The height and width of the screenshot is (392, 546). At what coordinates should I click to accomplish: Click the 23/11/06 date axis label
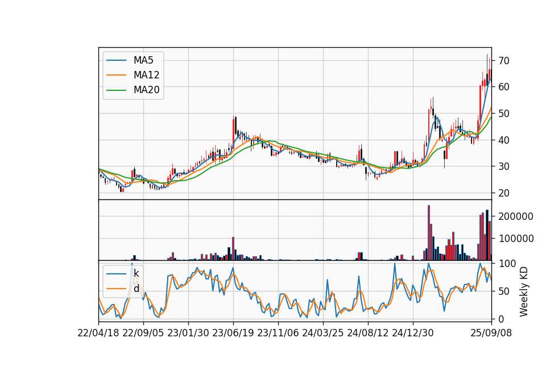pyautogui.click(x=278, y=333)
